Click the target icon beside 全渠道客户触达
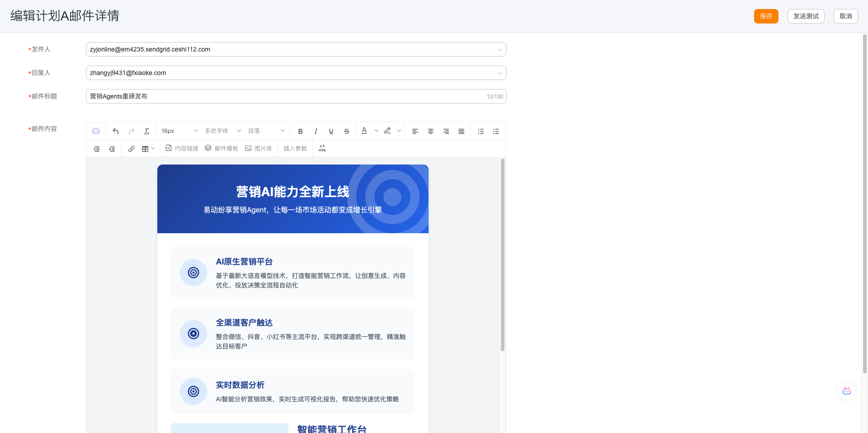 click(x=193, y=334)
